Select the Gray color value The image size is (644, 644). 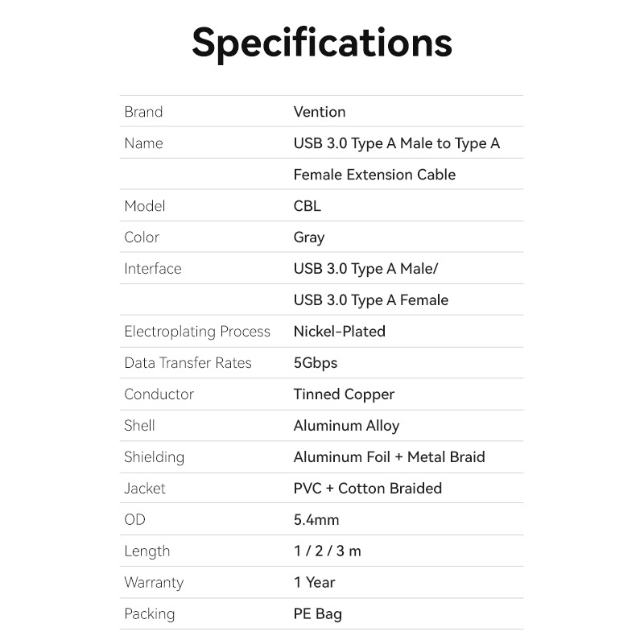click(x=309, y=237)
